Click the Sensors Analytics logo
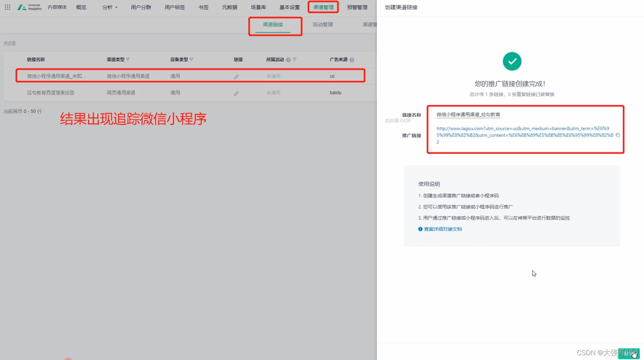Viewport: 644px width, 360px height. click(x=29, y=7)
